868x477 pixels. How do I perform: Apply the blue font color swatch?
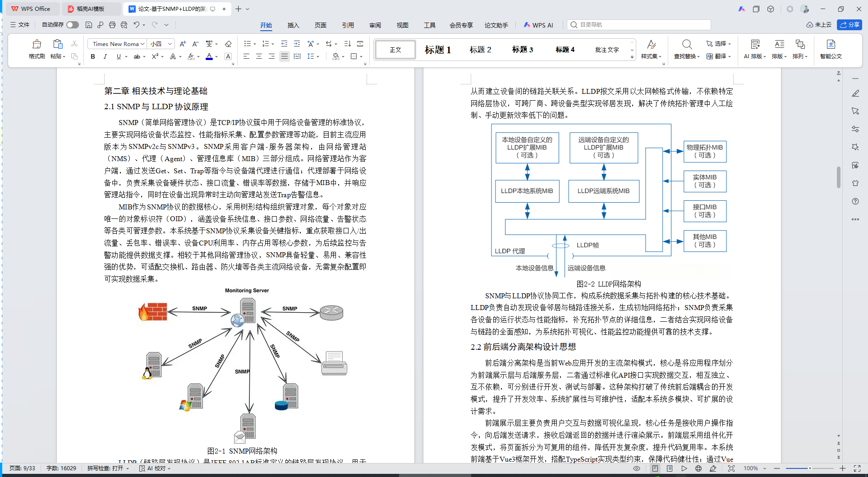point(209,56)
